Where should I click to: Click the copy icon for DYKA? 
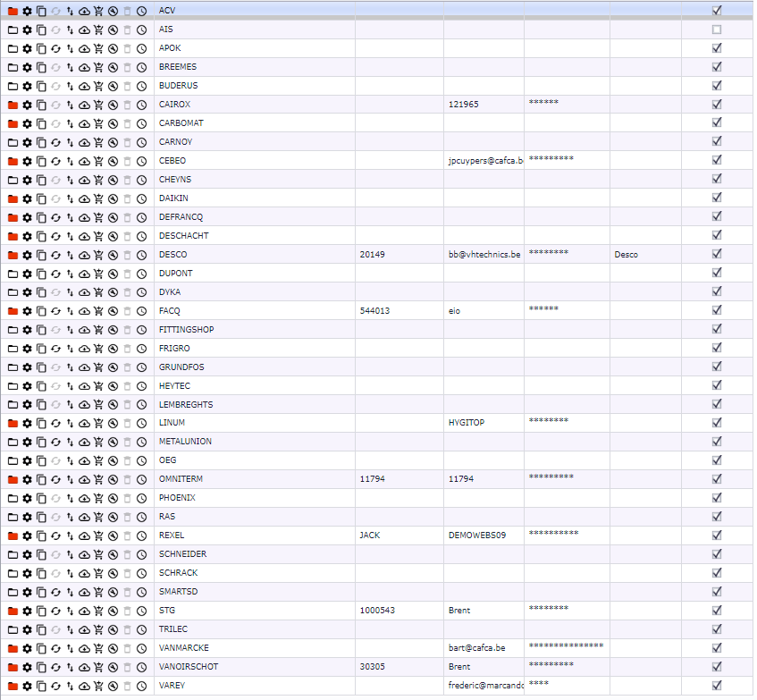41,292
